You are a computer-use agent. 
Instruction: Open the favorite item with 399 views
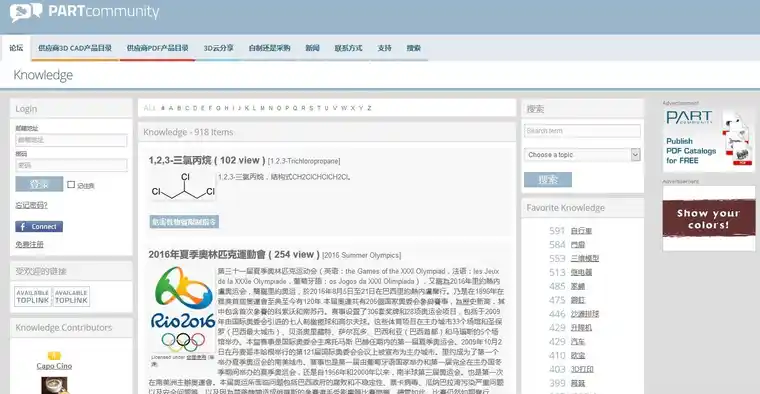pos(578,383)
